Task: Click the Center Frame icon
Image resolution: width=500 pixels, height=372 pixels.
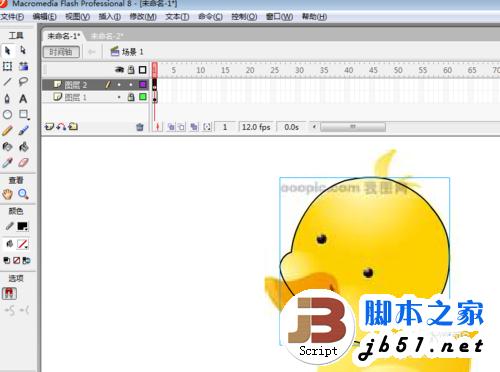Action: pos(157,127)
